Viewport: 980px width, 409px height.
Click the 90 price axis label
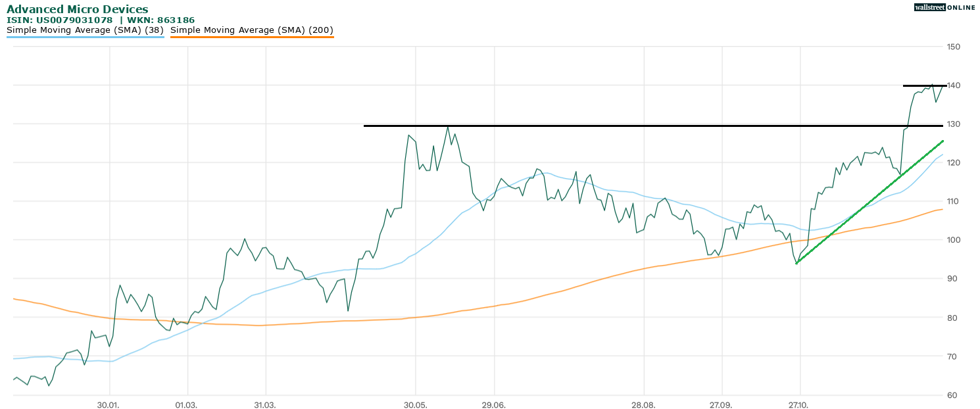tap(952, 279)
